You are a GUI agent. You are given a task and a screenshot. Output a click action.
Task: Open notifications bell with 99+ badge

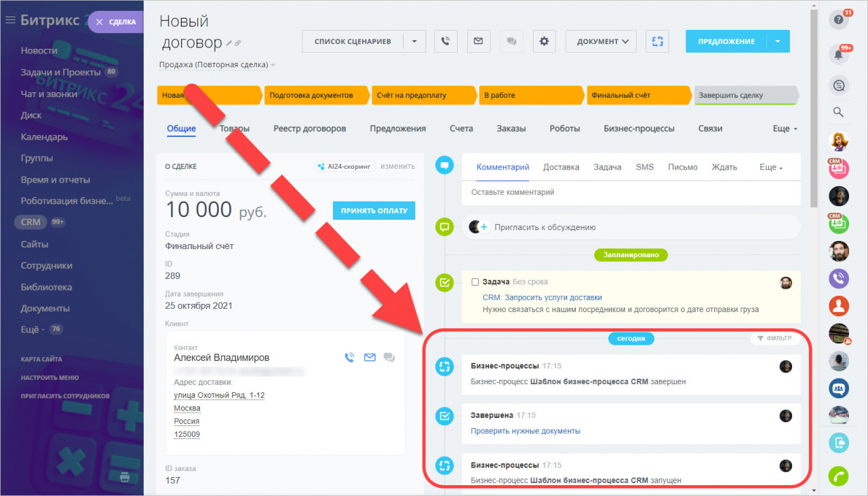(x=839, y=54)
